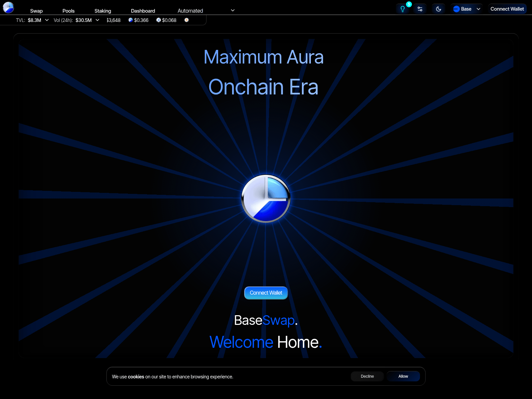Screen dimensions: 532x399
Task: Open the Automated menu item
Action: coord(190,11)
